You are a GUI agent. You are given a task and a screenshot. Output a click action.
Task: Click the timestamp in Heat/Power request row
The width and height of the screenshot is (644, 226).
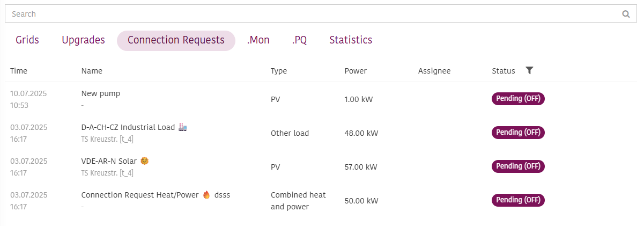(x=29, y=201)
